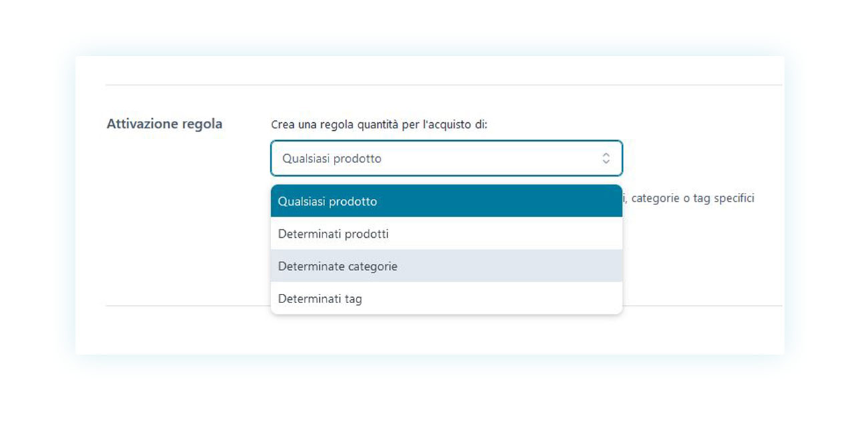Pick 'Determinate categorie' from the dropdown list
The image size is (868, 424).
446,266
